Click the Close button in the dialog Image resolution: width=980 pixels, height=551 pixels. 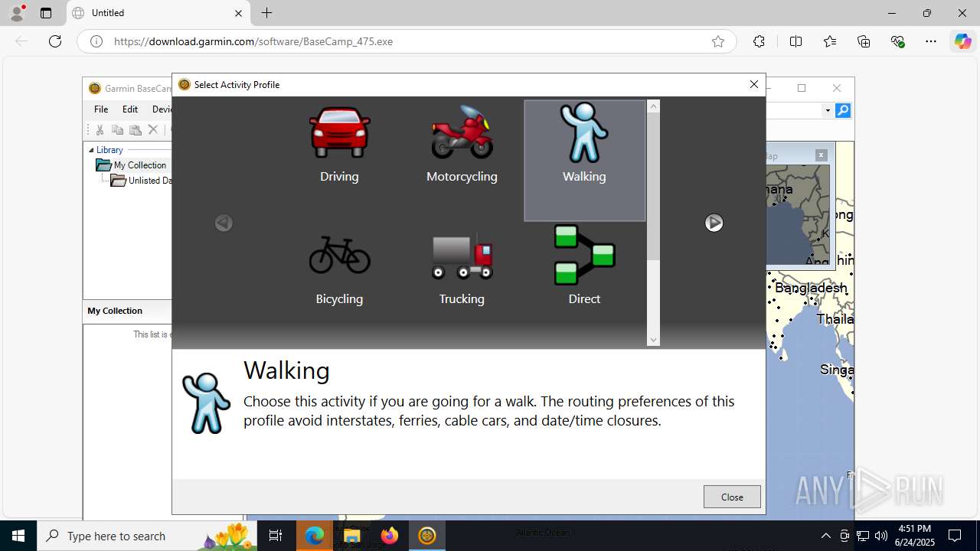(732, 497)
